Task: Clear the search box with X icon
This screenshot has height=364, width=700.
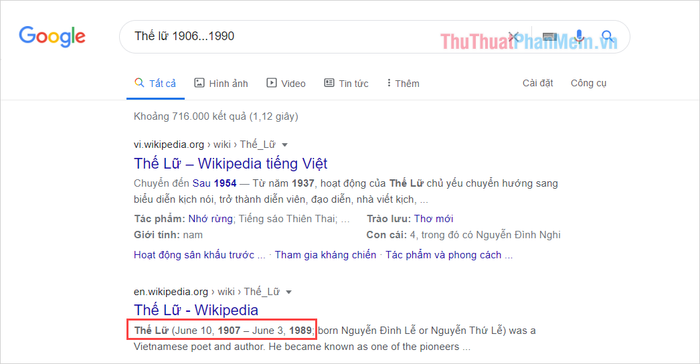Action: click(514, 37)
